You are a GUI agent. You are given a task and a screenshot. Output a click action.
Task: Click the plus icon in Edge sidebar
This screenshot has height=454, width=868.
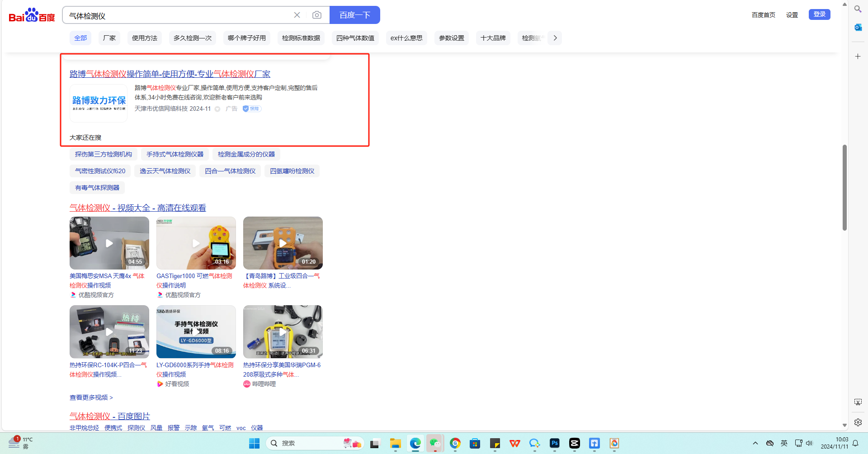[858, 56]
